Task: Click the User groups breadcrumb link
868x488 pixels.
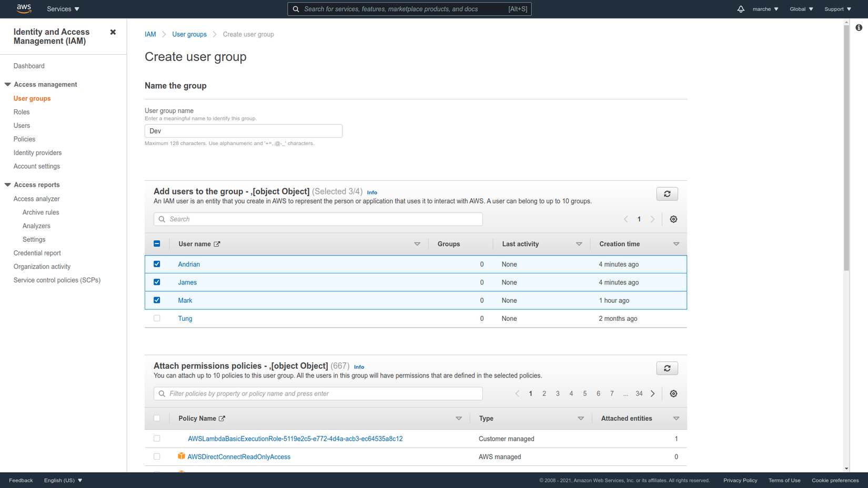Action: point(189,34)
